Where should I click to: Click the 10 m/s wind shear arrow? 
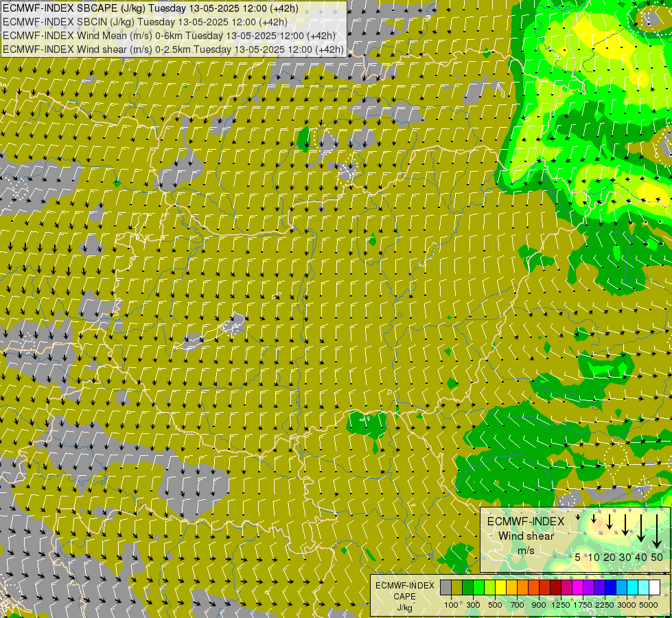(594, 518)
